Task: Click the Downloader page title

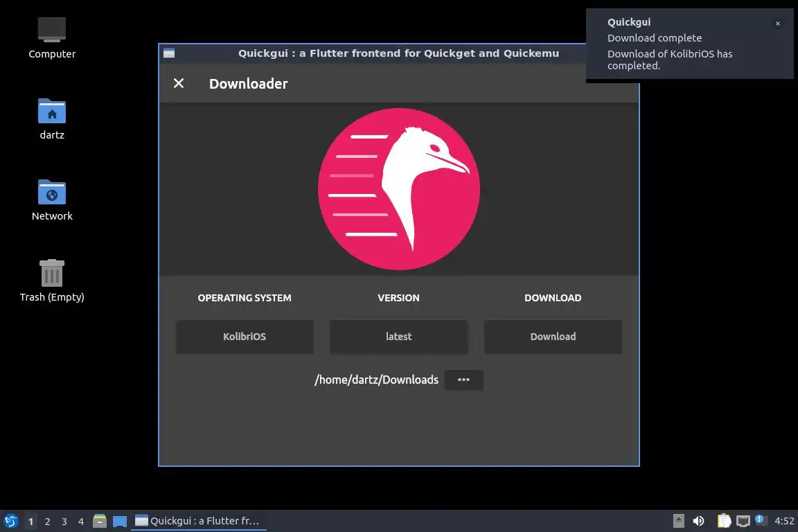Action: pyautogui.click(x=249, y=84)
